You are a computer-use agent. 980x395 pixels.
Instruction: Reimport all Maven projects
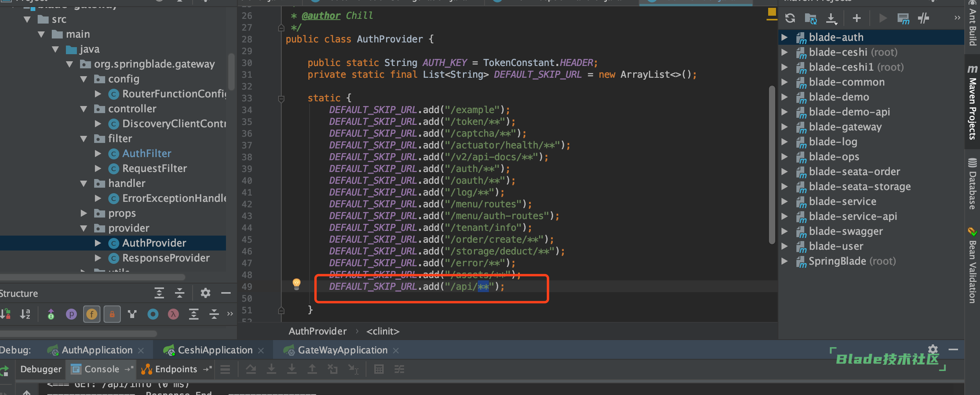[790, 18]
